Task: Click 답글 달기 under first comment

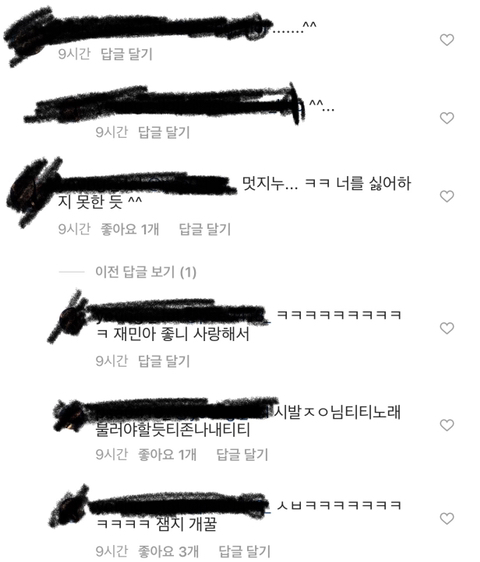Action: [x=127, y=54]
